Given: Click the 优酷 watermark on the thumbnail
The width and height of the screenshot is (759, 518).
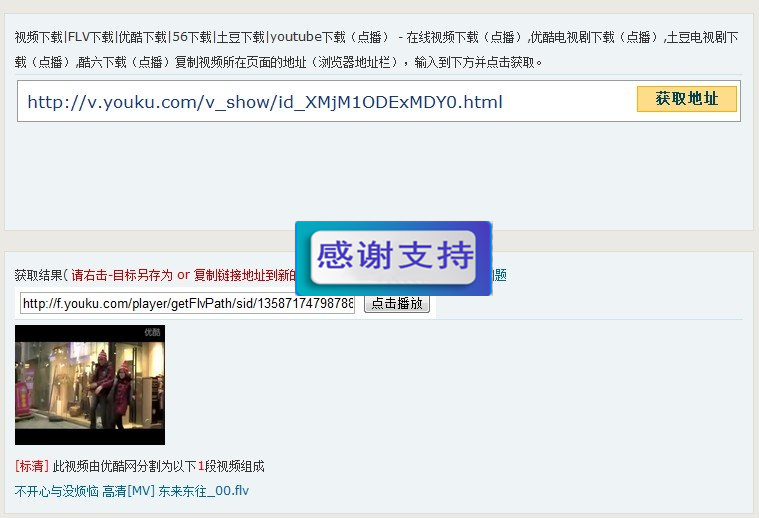Looking at the screenshot, I should coord(152,332).
